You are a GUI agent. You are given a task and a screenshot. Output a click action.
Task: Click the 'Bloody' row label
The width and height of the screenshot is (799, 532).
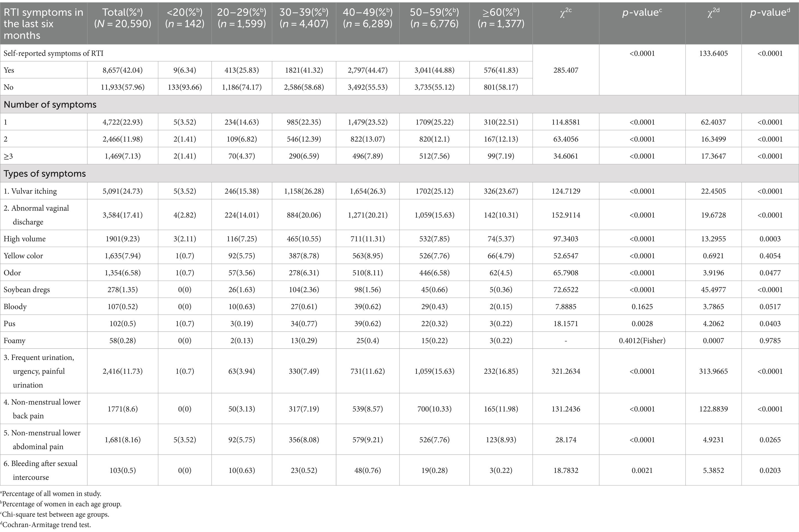click(x=15, y=307)
